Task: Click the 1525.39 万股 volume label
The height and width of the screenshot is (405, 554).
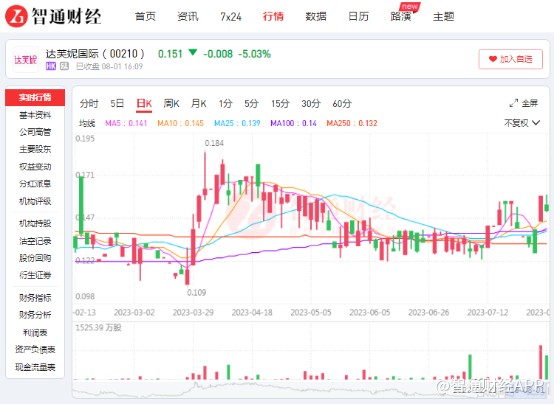Action: coord(98,328)
